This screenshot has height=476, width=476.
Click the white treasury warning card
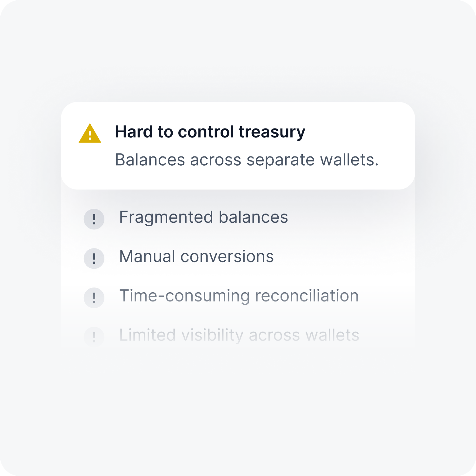pyautogui.click(x=238, y=146)
